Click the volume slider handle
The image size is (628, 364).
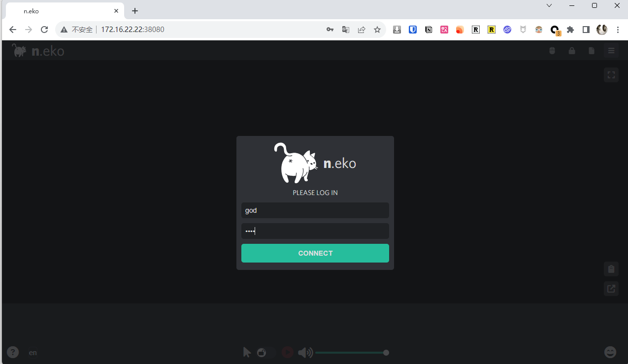386,352
